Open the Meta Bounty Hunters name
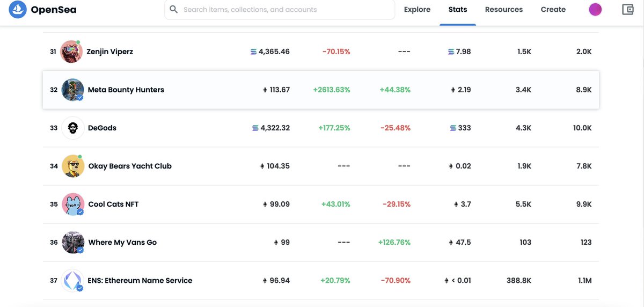The width and height of the screenshot is (644, 307). click(x=126, y=90)
